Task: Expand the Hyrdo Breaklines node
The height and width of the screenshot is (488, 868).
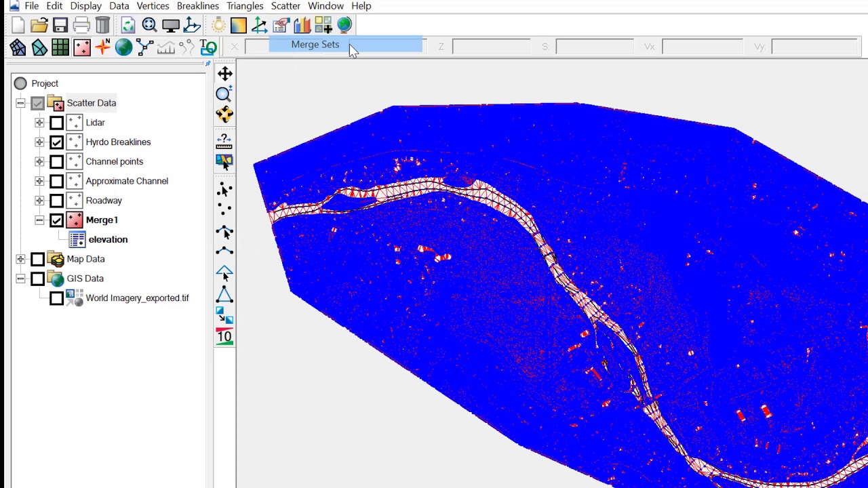Action: [39, 142]
